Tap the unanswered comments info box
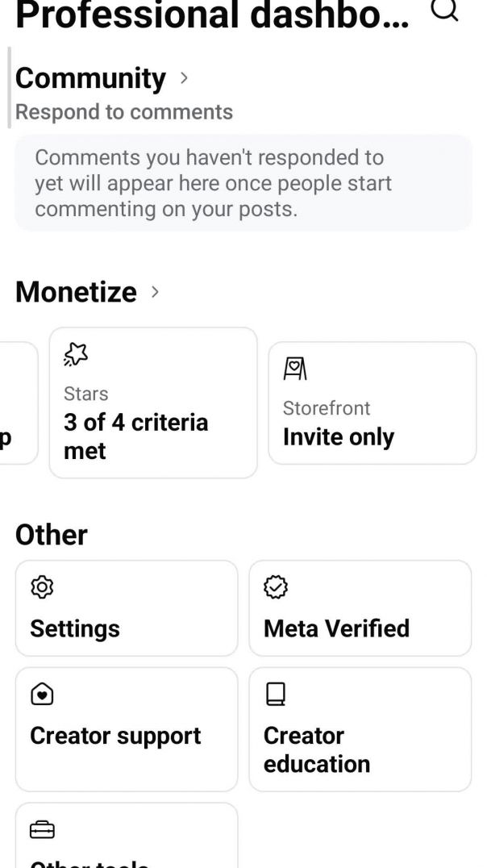 (x=243, y=183)
